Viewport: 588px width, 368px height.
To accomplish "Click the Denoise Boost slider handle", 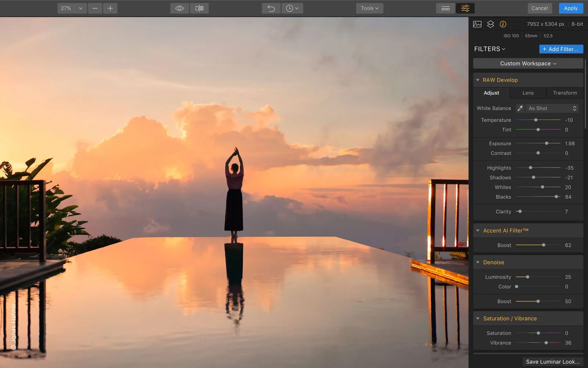I will 538,301.
